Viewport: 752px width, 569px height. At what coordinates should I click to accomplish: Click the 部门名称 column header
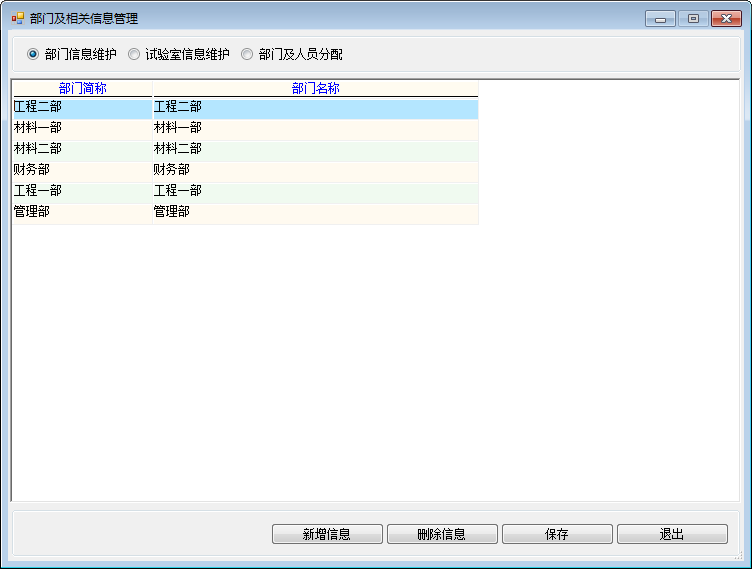pos(315,88)
